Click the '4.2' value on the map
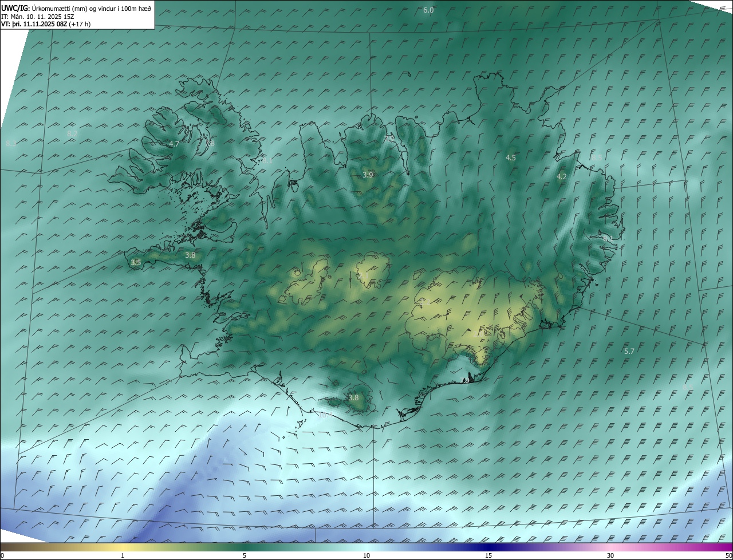This screenshot has height=560, width=733. coord(562,177)
